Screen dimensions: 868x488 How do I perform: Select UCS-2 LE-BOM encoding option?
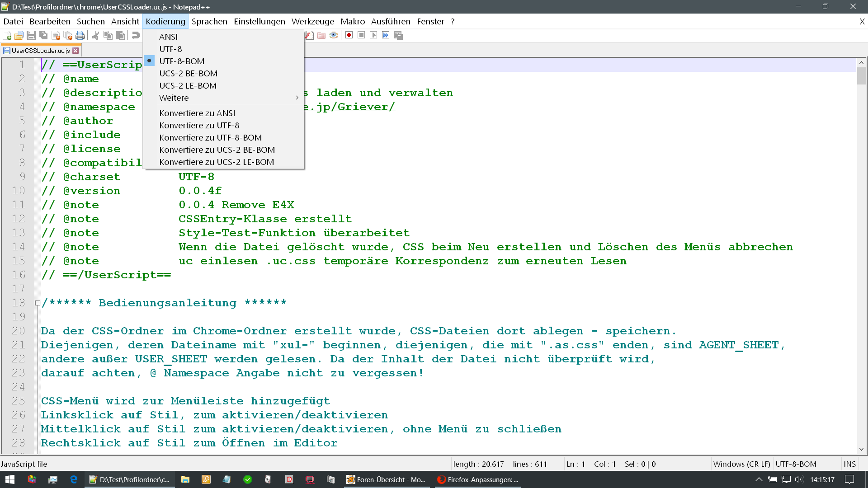coord(188,85)
